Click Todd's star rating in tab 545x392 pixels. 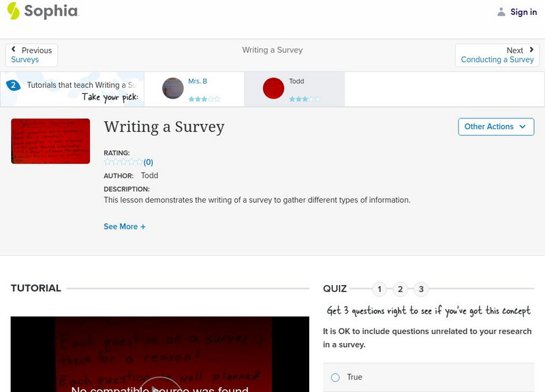305,99
